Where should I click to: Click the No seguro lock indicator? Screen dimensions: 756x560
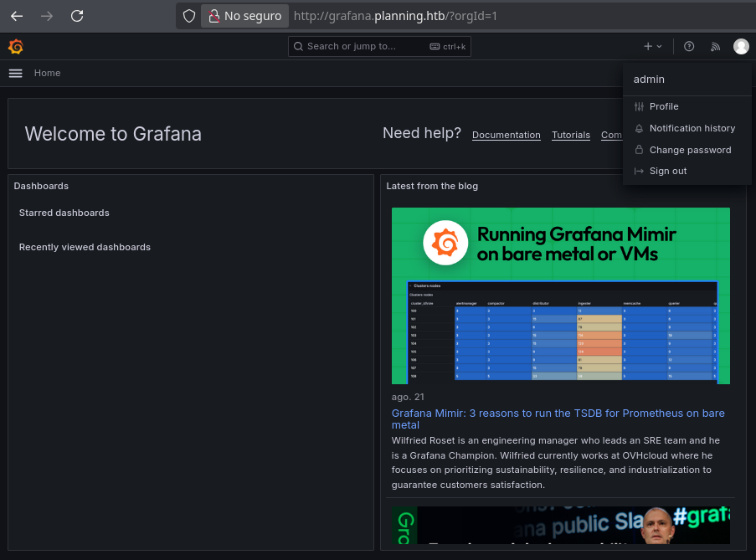coord(245,16)
